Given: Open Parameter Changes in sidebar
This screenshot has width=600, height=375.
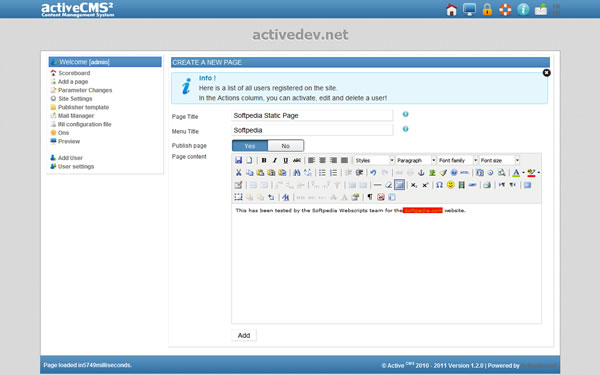Looking at the screenshot, I should [x=85, y=90].
